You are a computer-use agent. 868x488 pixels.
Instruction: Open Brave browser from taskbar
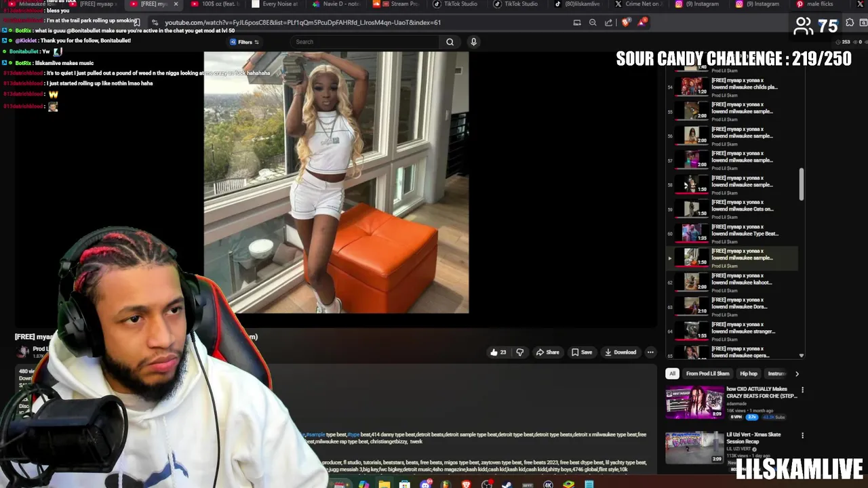point(466,484)
